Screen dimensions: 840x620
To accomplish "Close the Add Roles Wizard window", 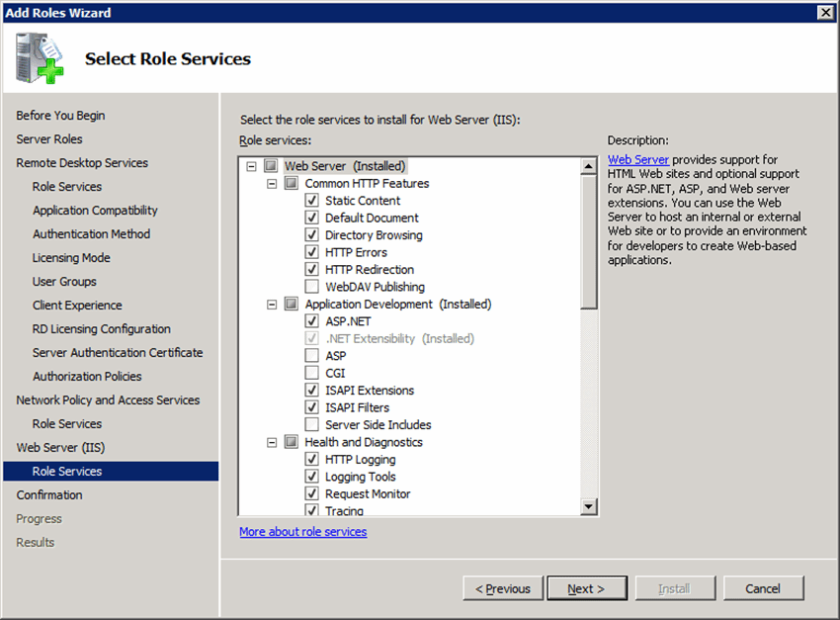I will [825, 12].
